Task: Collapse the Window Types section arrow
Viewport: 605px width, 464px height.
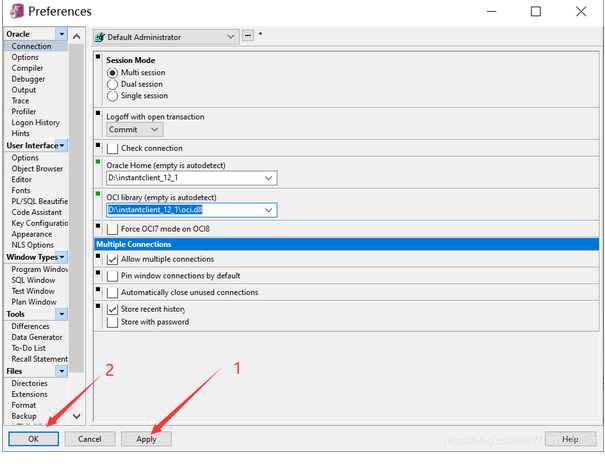Action: coord(62,257)
